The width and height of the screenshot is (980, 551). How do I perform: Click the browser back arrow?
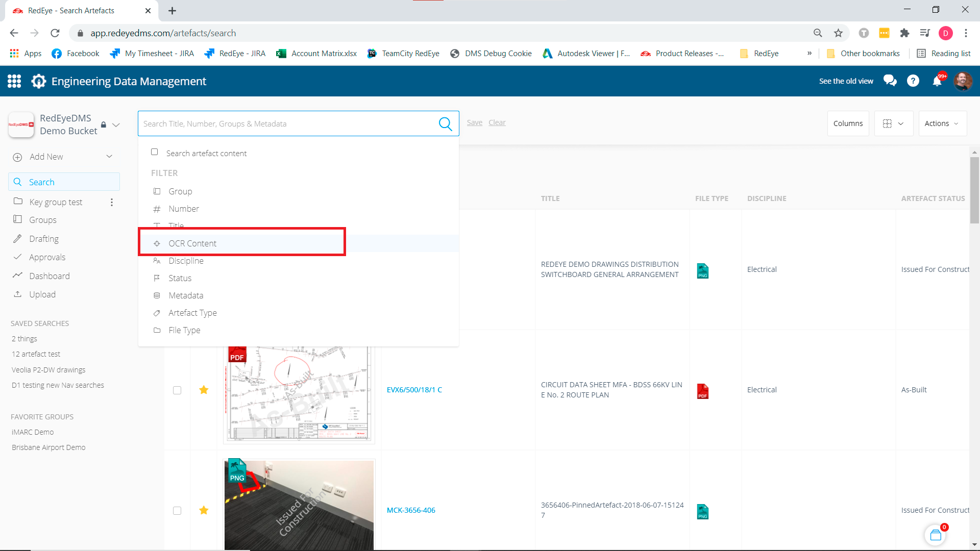click(x=14, y=33)
